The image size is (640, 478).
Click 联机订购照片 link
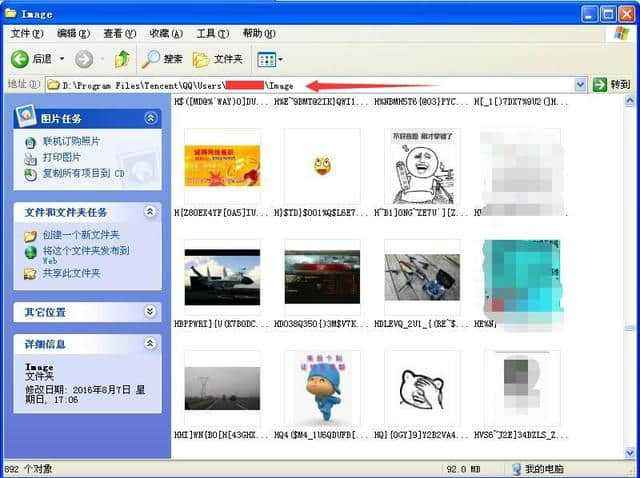[71, 142]
